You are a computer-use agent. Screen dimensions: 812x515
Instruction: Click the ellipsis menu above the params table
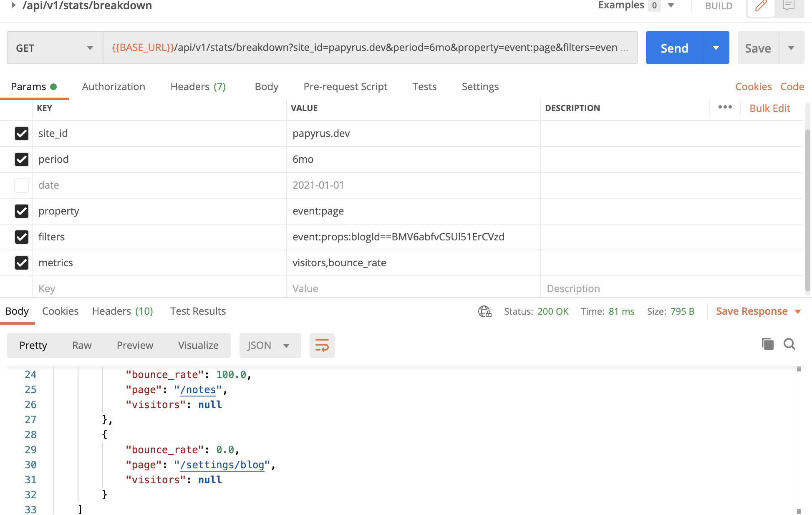pos(725,107)
